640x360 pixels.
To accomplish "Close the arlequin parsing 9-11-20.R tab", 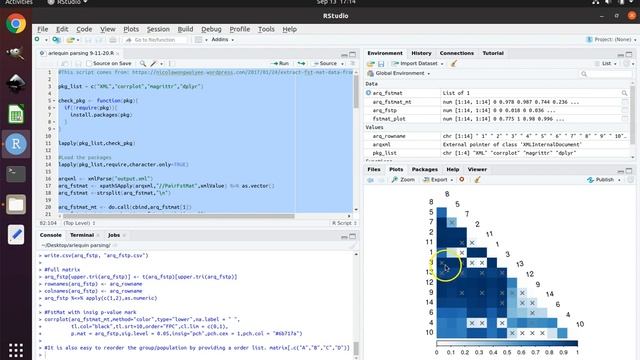I will coord(118,53).
